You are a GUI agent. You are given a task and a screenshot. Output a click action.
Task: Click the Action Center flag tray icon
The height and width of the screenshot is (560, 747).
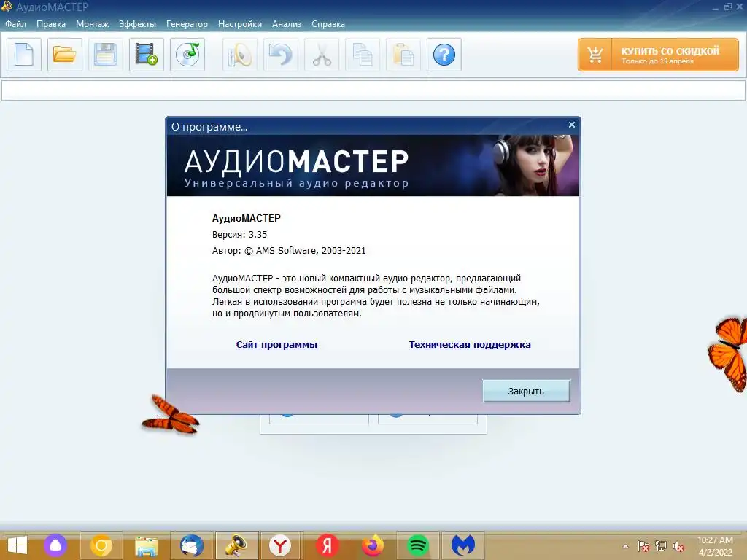[643, 546]
